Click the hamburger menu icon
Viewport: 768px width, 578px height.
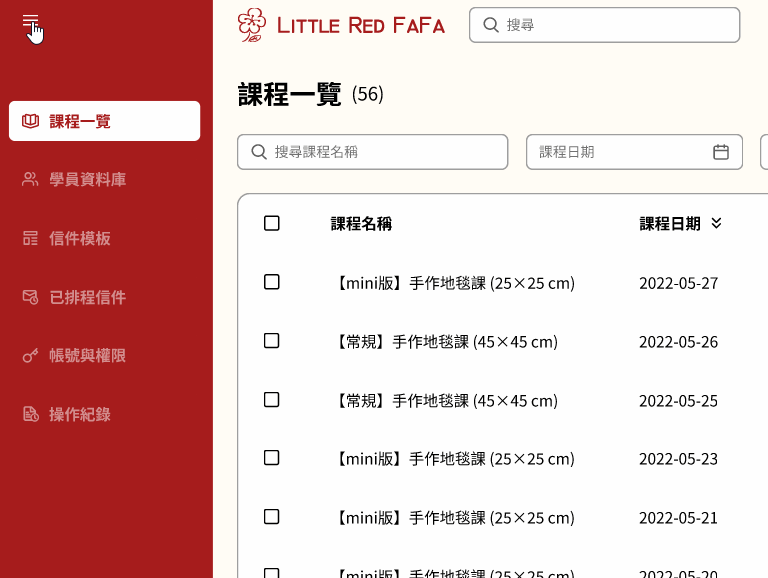point(30,22)
